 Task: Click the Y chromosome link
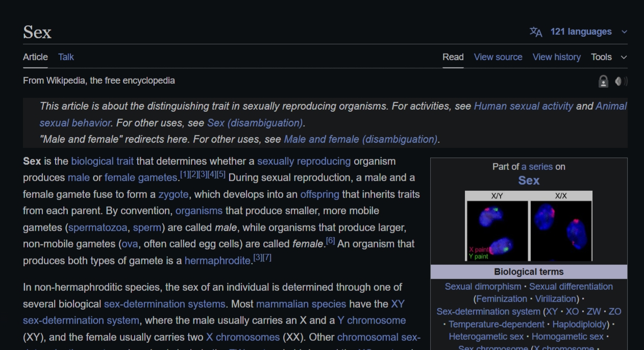point(371,320)
